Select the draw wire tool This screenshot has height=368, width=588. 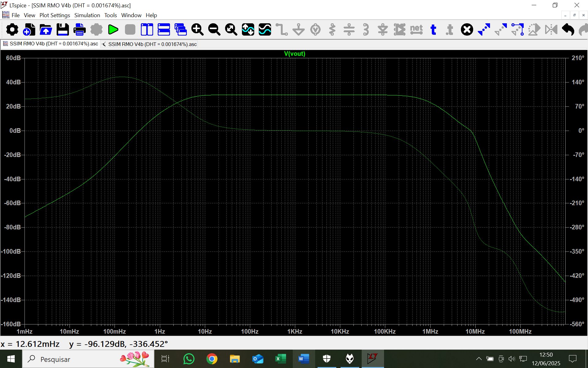[282, 30]
